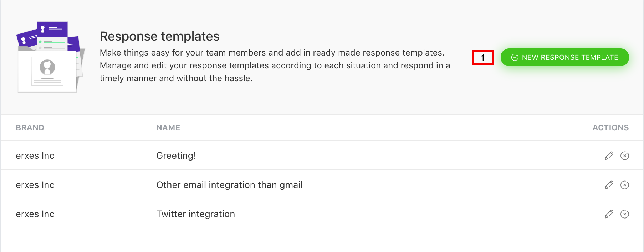
Task: Click the erxes Inc brand in the Greeting! row
Action: tap(35, 156)
